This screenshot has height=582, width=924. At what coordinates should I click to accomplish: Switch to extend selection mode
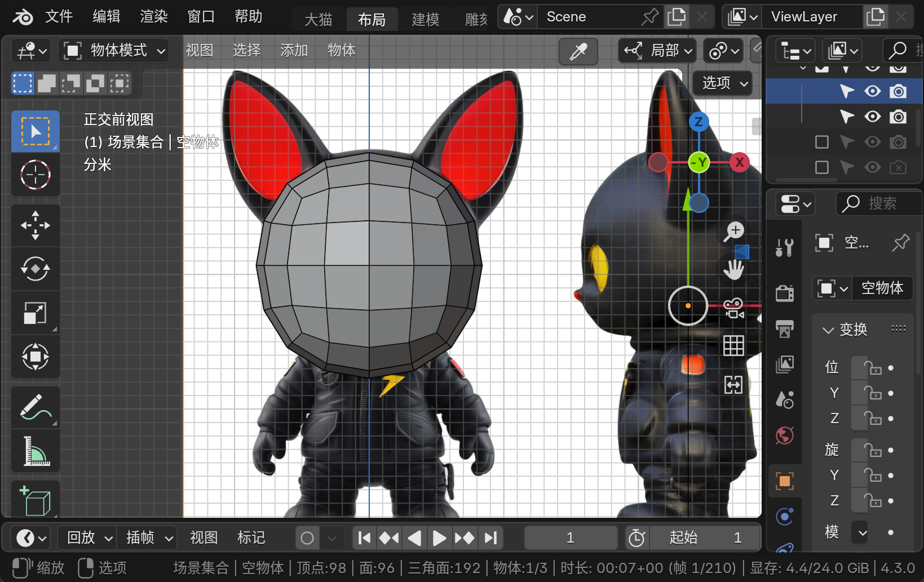point(47,83)
